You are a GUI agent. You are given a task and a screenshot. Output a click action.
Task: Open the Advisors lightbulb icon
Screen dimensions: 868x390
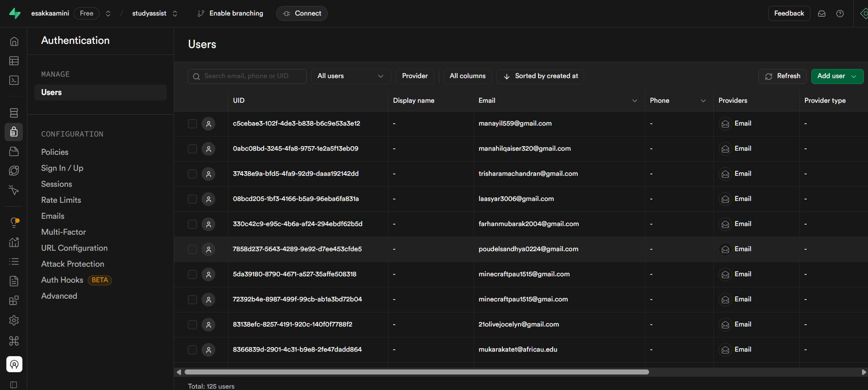(14, 222)
